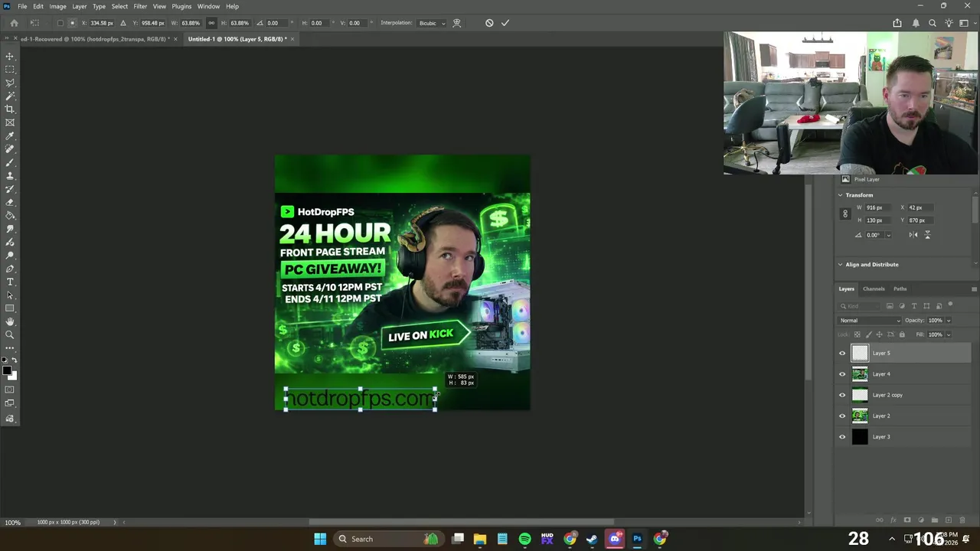Click Layer 2 copy thumbnail

coord(860,395)
